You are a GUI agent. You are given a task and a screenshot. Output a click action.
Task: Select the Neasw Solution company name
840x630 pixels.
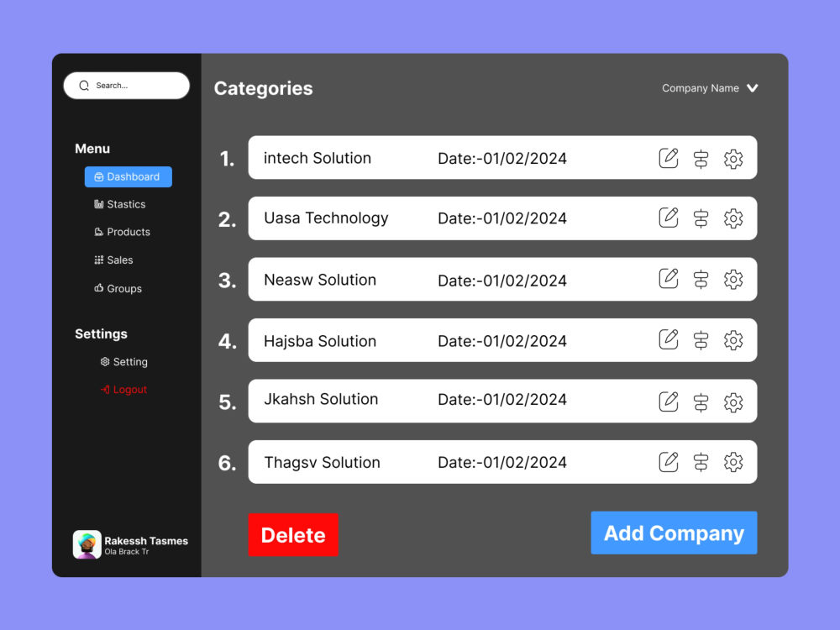click(320, 280)
